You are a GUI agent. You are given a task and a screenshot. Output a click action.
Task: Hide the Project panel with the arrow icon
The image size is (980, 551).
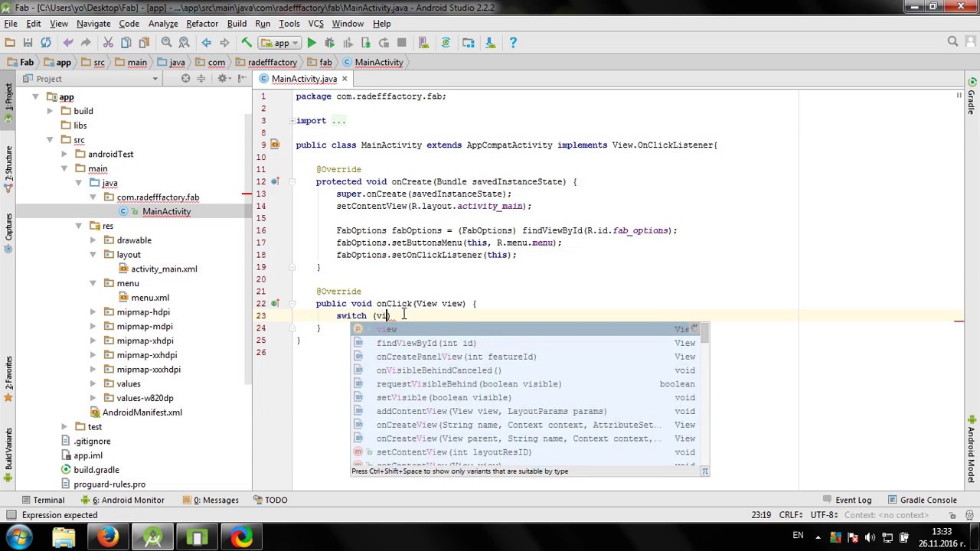(241, 78)
